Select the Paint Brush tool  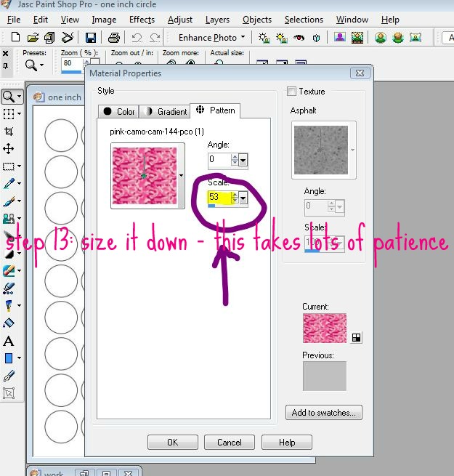tap(9, 201)
